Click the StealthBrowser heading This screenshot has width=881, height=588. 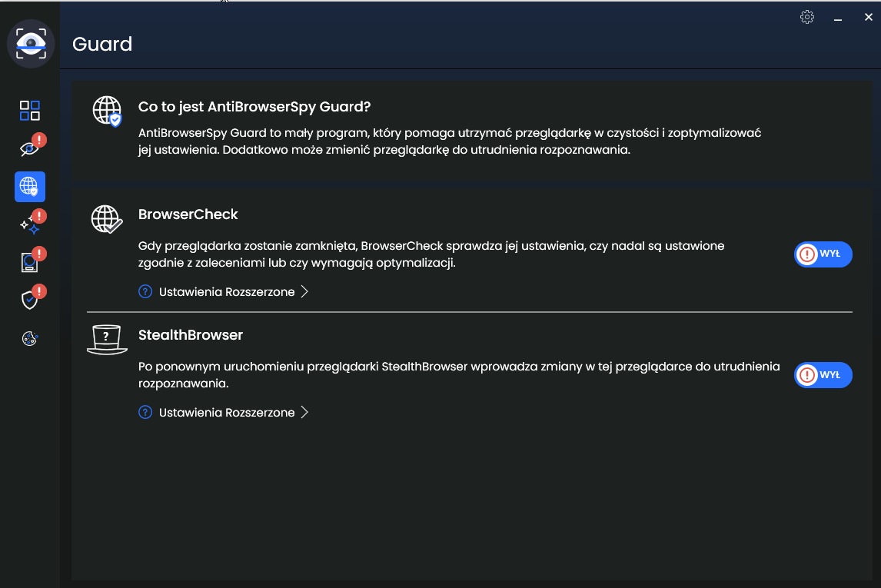pyautogui.click(x=191, y=334)
